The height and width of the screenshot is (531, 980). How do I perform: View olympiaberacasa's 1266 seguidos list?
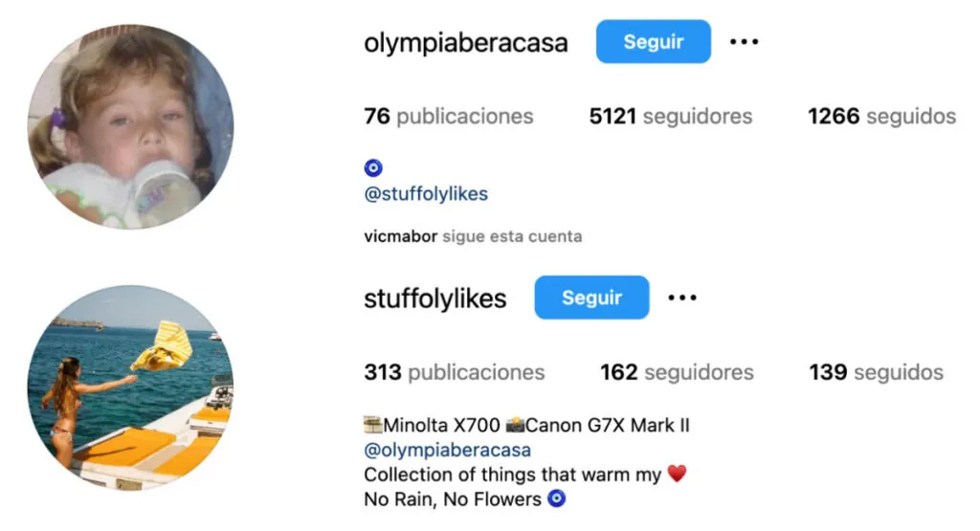point(881,116)
